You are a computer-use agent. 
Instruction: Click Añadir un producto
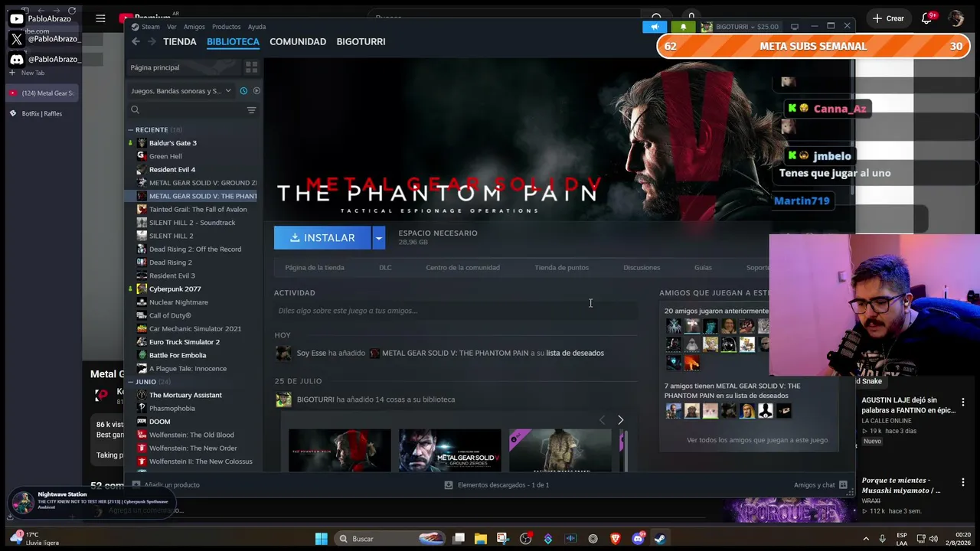coord(166,484)
